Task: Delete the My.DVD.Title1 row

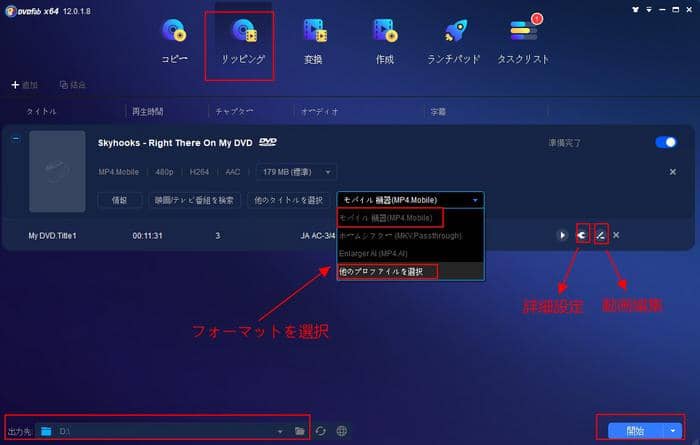Action: coord(616,235)
